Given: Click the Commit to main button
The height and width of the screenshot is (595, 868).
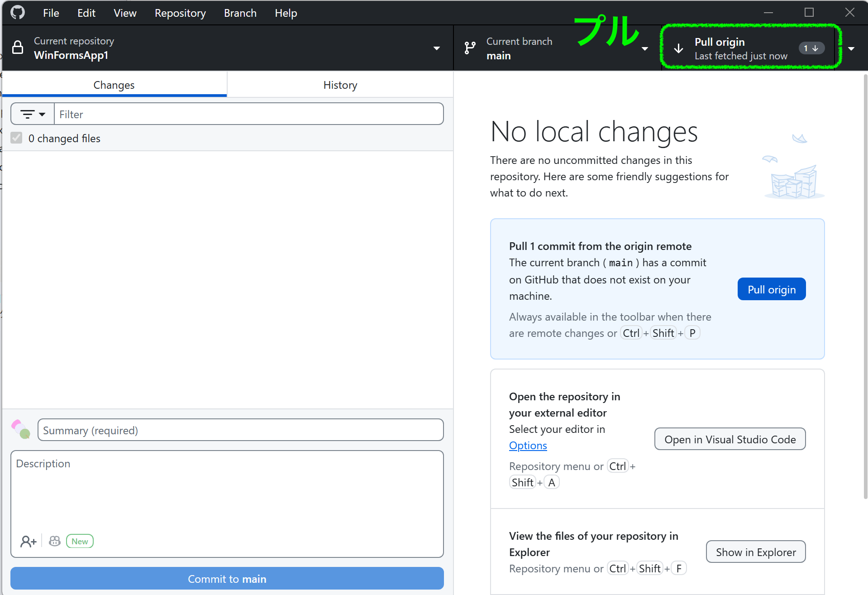Looking at the screenshot, I should point(227,578).
